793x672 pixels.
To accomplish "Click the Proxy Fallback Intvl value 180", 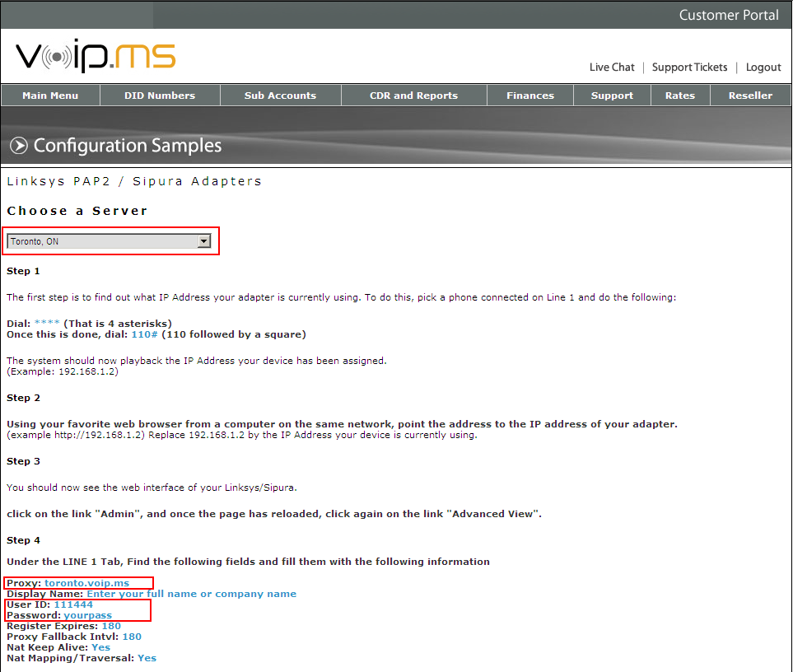I will (x=132, y=637).
